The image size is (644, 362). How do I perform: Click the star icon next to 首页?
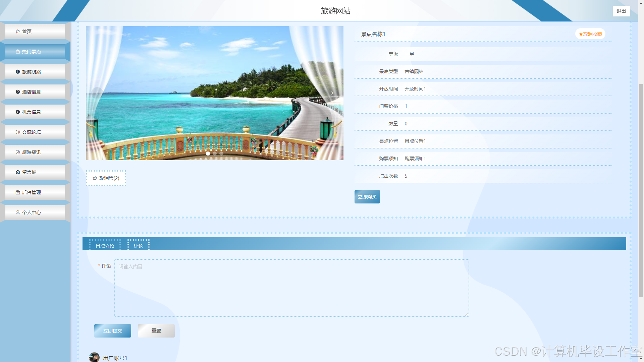(18, 32)
